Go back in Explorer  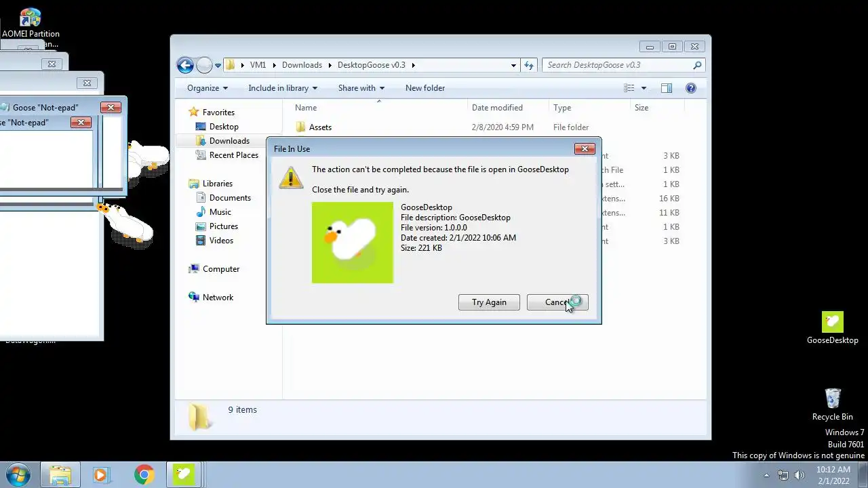(185, 65)
